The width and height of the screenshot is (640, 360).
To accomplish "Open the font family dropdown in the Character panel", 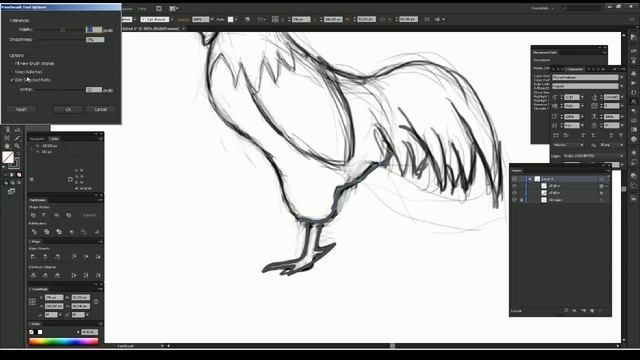I will [x=622, y=77].
